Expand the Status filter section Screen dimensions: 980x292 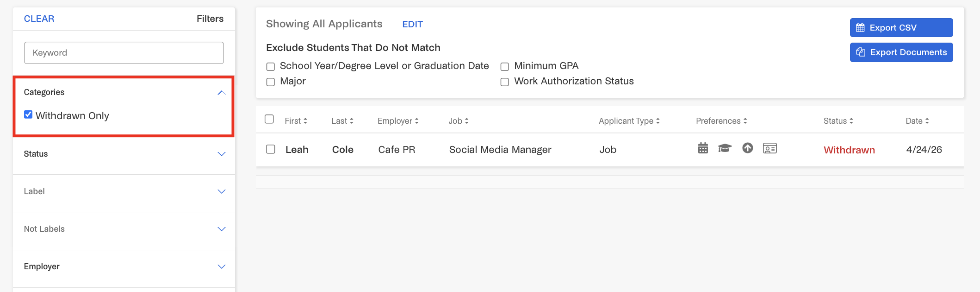222,154
